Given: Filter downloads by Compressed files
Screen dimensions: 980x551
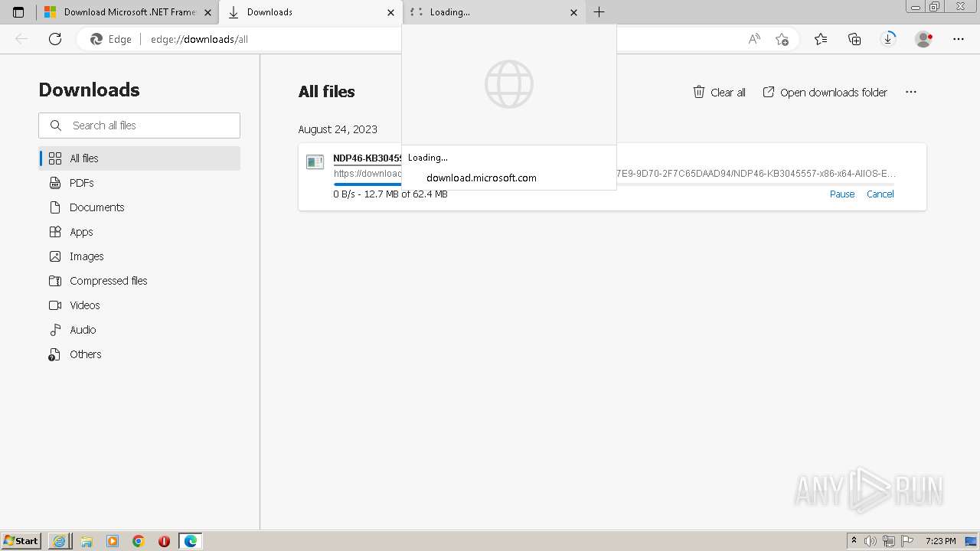Looking at the screenshot, I should click(x=139, y=281).
